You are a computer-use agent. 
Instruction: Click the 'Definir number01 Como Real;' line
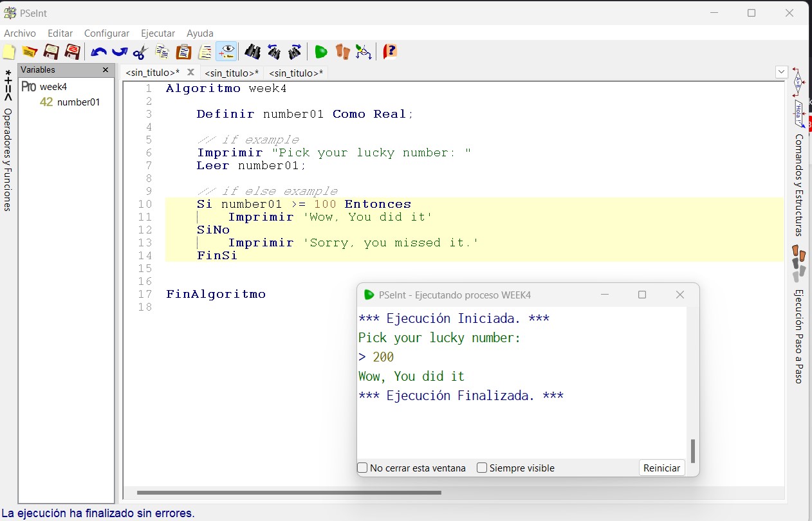pyautogui.click(x=305, y=114)
